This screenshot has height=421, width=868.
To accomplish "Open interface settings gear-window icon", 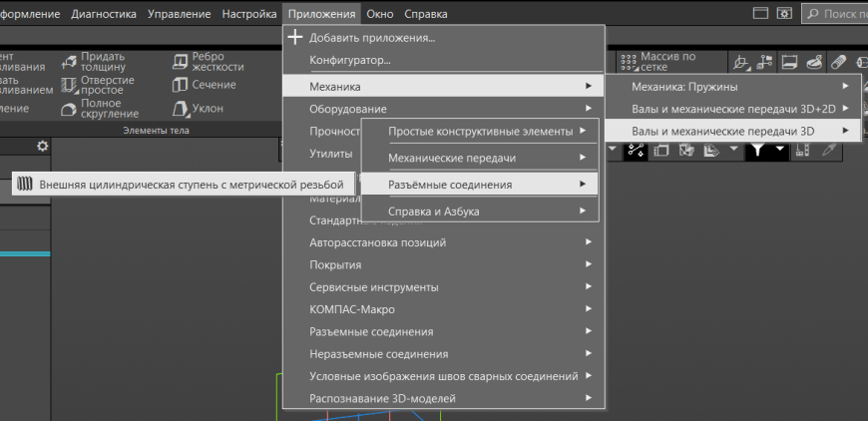I will click(783, 14).
